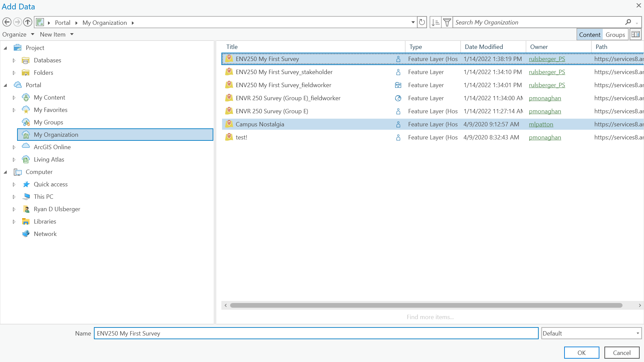Collapse the Portal tree node
The height and width of the screenshot is (362, 644).
pyautogui.click(x=5, y=85)
